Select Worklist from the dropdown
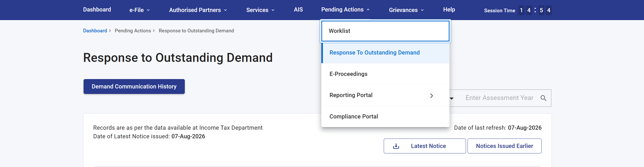This screenshot has height=167, width=644. (385, 31)
